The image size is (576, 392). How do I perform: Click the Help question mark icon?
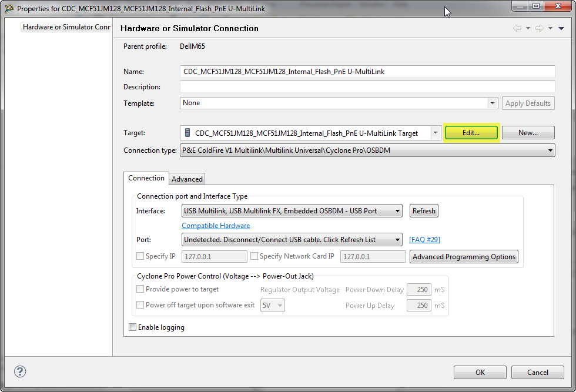point(20,371)
